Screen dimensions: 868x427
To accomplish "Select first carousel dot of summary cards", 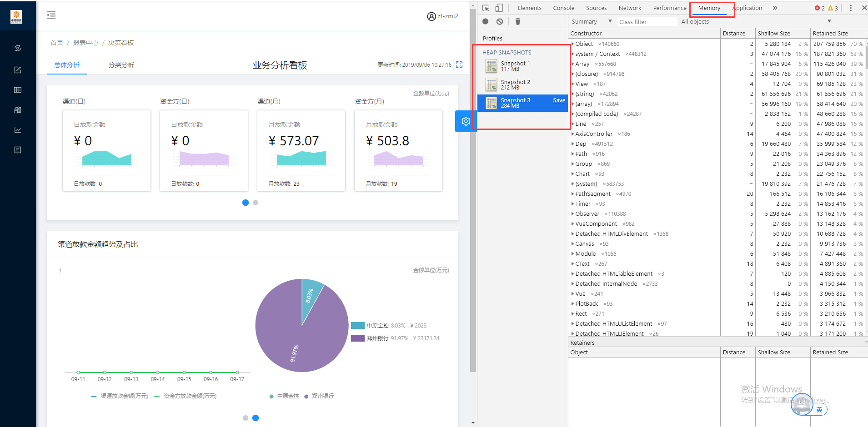I will 246,203.
